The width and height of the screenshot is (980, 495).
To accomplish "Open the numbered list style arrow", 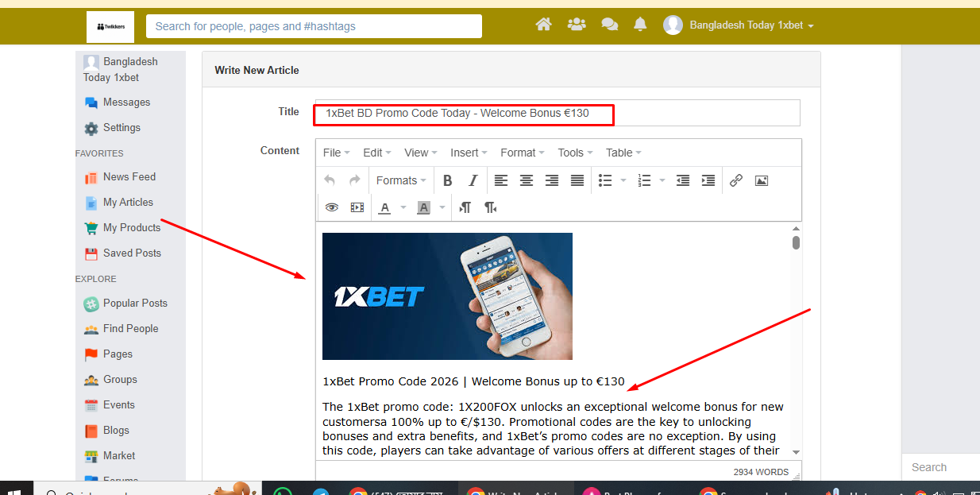I will (x=662, y=180).
